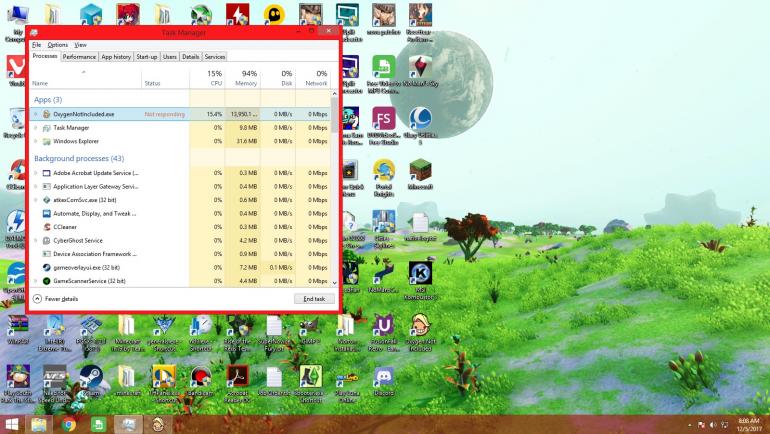The width and height of the screenshot is (770, 434).
Task: Collapse Task Manager with Fewer details
Action: 55,298
